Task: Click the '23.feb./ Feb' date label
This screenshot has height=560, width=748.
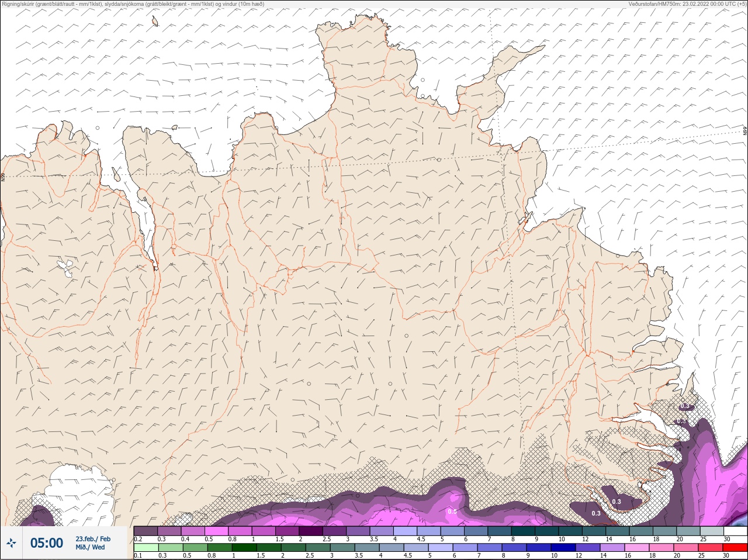Action: pos(93,538)
